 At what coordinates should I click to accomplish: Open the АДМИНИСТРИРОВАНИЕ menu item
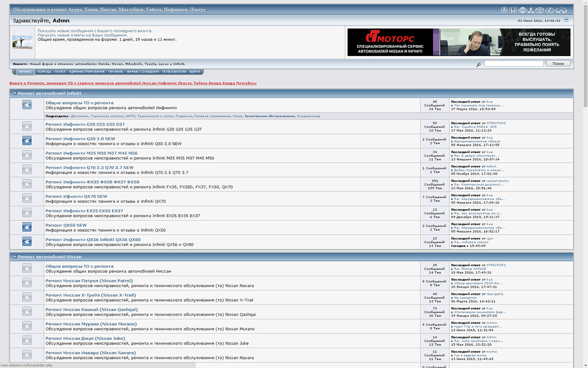87,72
